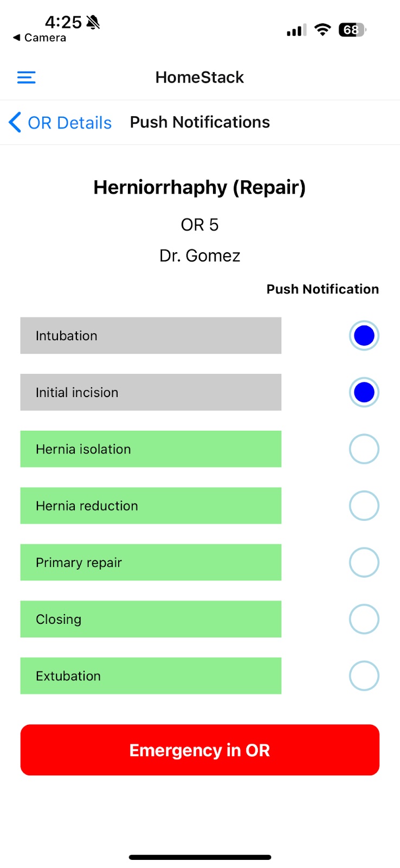
Task: Enable push notification for Extubation
Action: (364, 676)
